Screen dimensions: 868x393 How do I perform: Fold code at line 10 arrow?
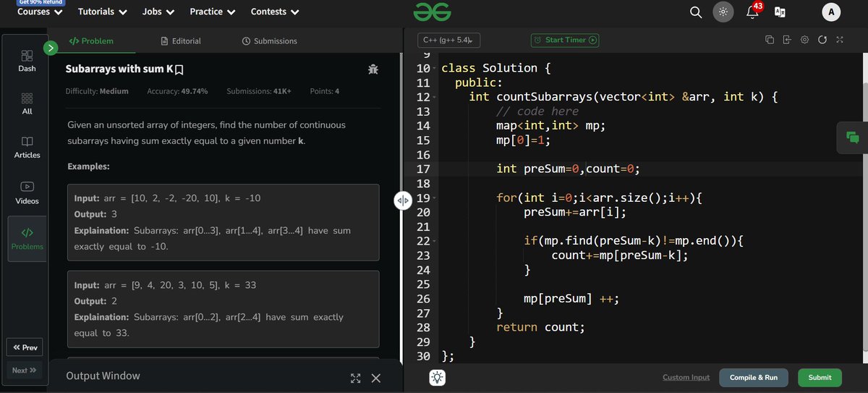[x=434, y=69]
